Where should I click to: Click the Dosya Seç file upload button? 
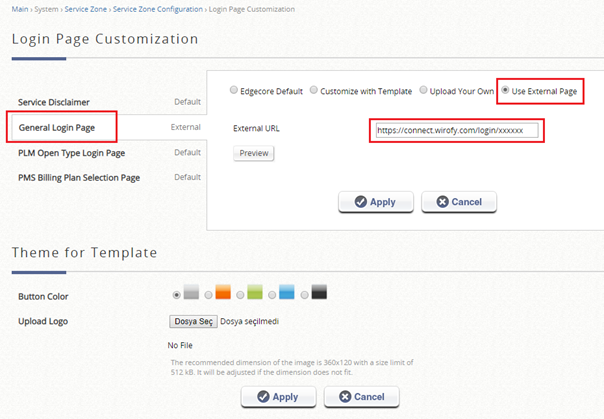194,321
